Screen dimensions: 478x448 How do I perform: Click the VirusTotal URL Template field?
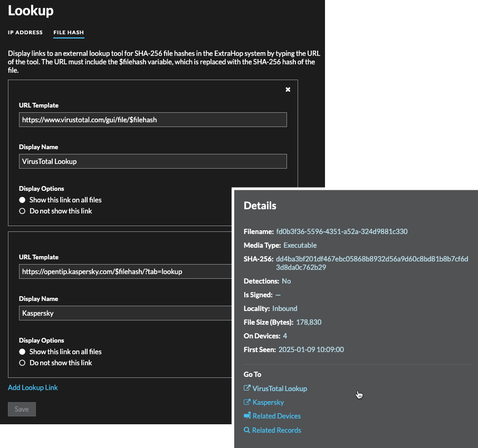point(152,120)
